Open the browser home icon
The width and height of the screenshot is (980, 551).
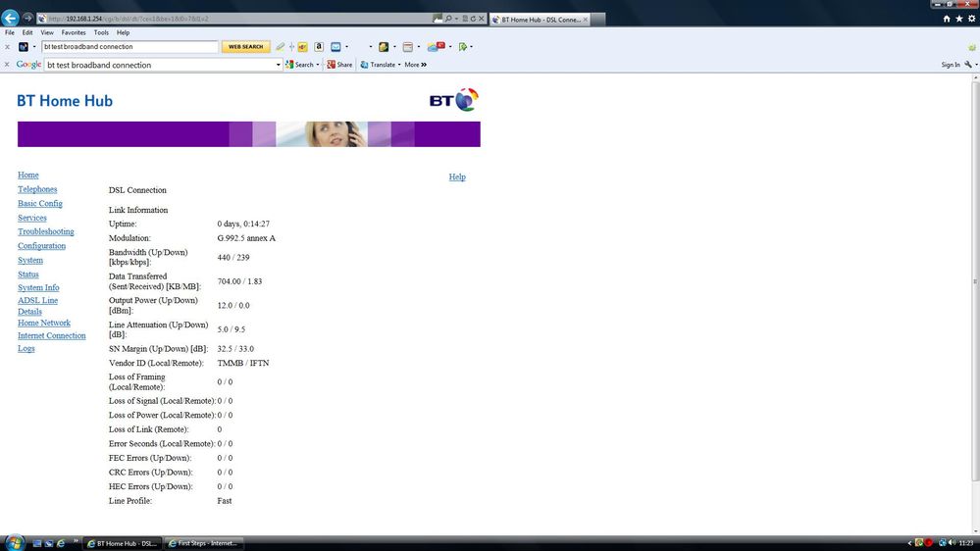[x=947, y=19]
